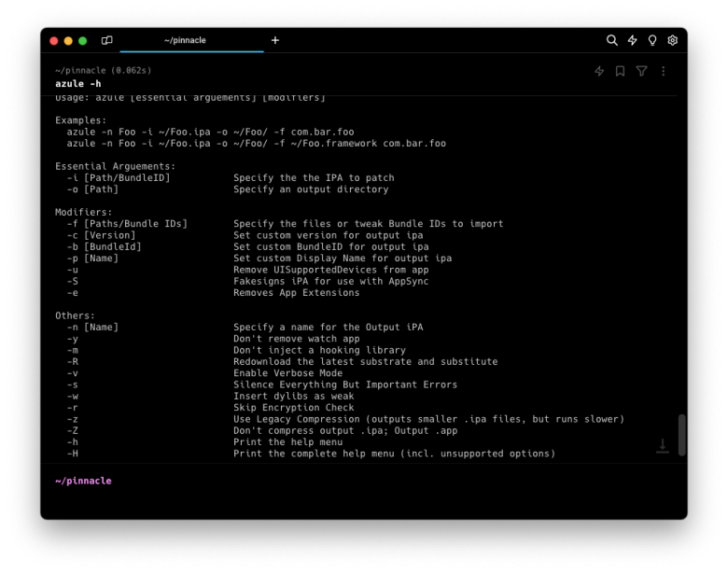728x573 pixels.
Task: Click 'Remove UISupportedDevices from app'
Action: [331, 270]
